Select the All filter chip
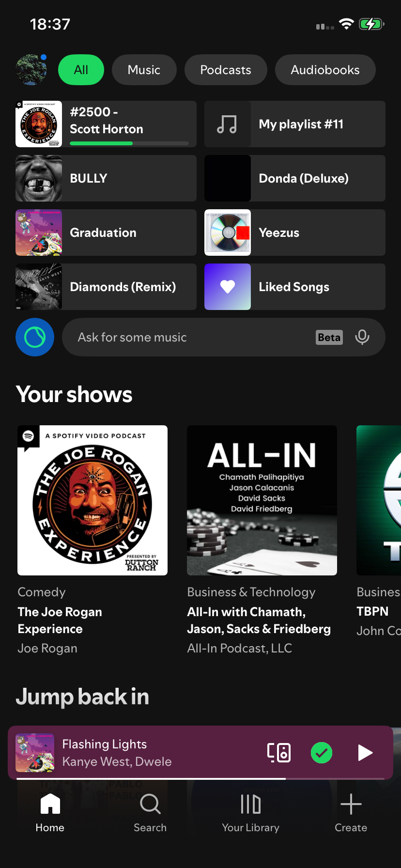401x868 pixels. [81, 70]
